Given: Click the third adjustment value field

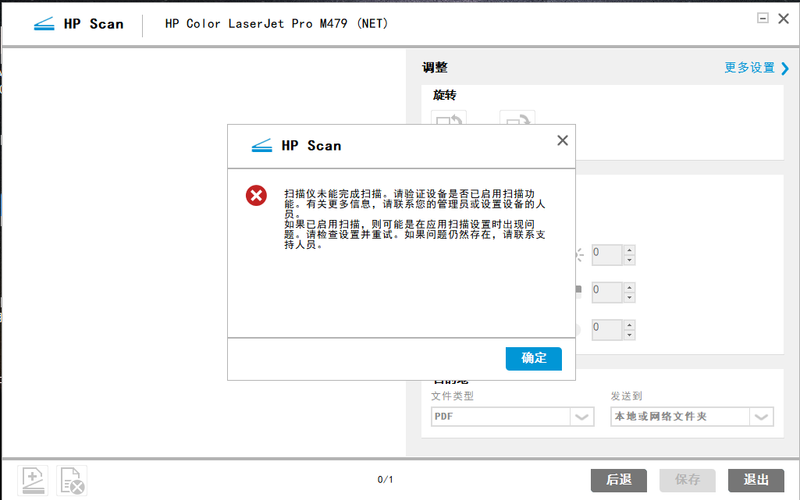Looking at the screenshot, I should point(607,328).
